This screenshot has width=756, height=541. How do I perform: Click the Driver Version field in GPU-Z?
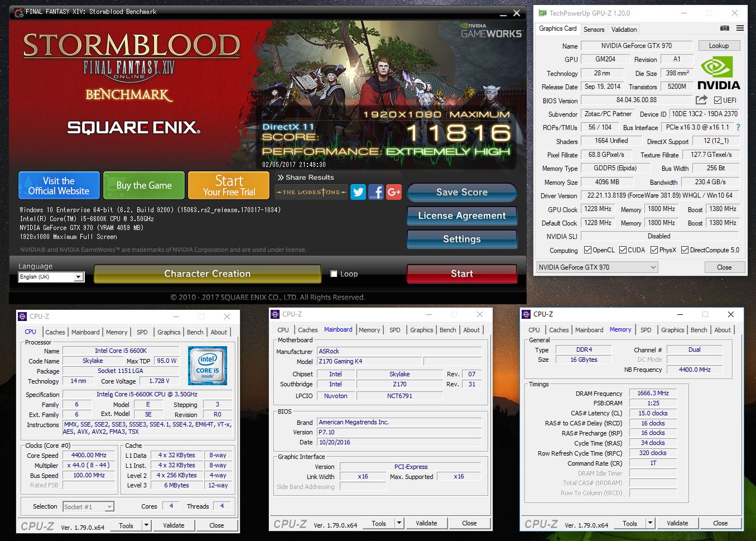pyautogui.click(x=660, y=195)
